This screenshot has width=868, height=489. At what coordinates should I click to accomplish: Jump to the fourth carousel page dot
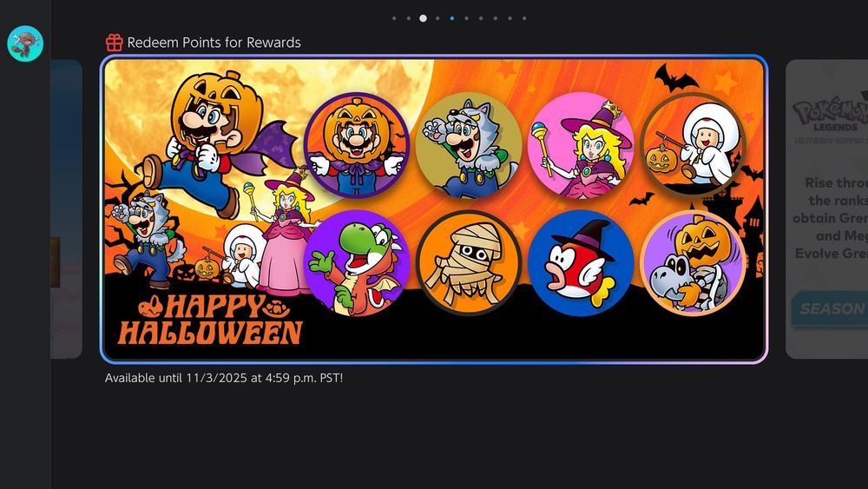click(x=437, y=18)
